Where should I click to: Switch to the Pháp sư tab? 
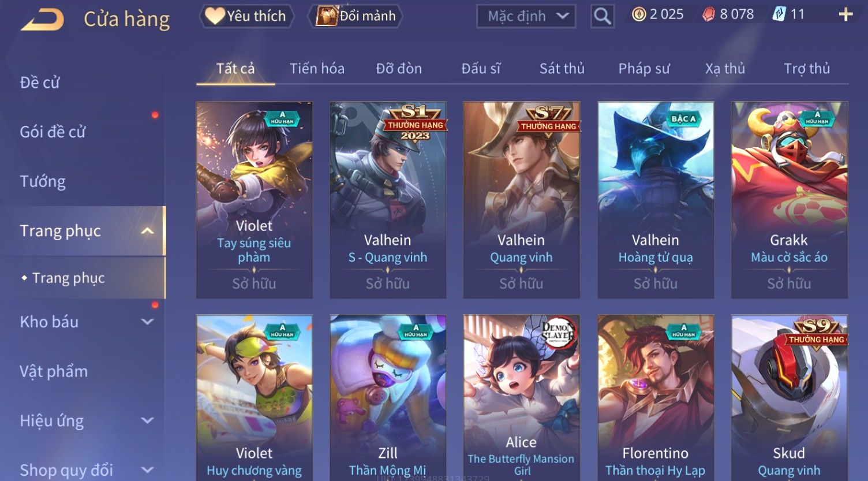[x=644, y=69]
